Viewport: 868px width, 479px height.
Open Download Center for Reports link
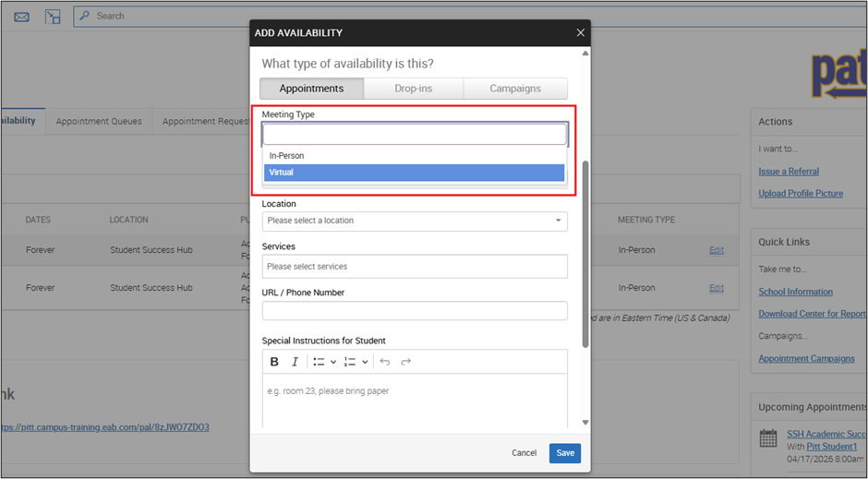(x=812, y=314)
